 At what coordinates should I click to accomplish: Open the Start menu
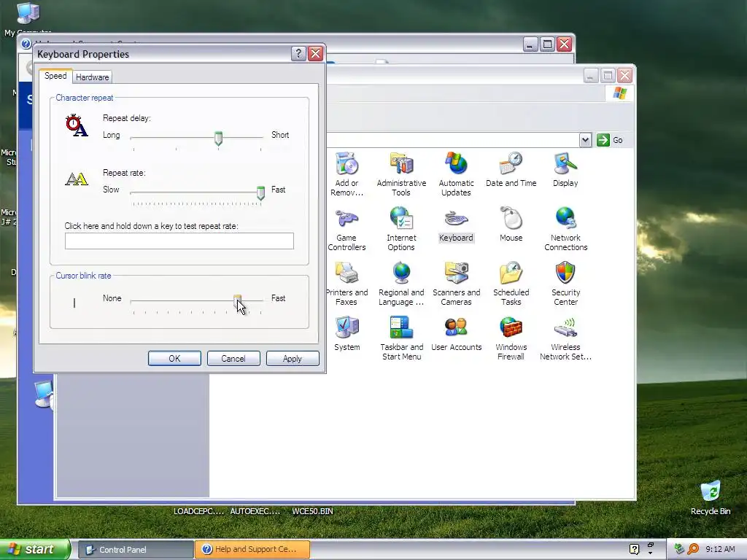[x=35, y=550]
